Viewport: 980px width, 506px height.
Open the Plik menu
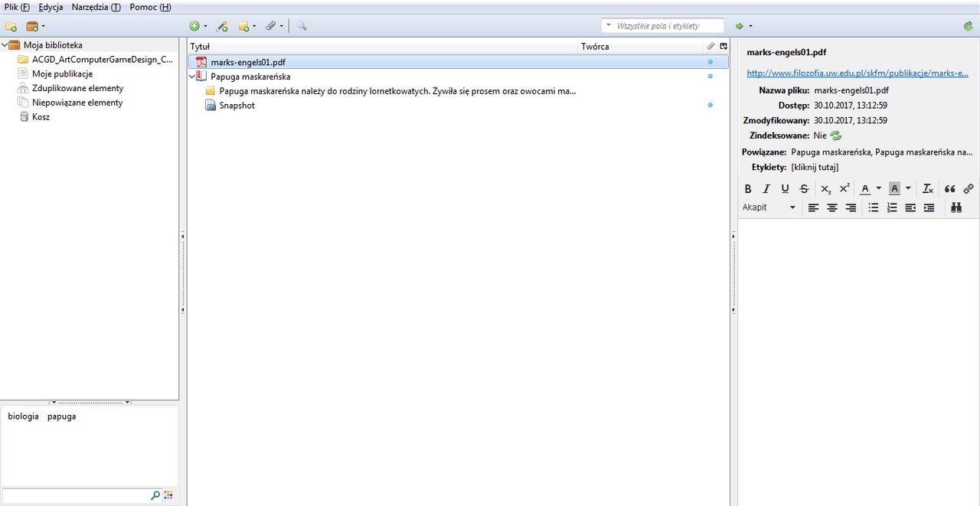coord(17,7)
